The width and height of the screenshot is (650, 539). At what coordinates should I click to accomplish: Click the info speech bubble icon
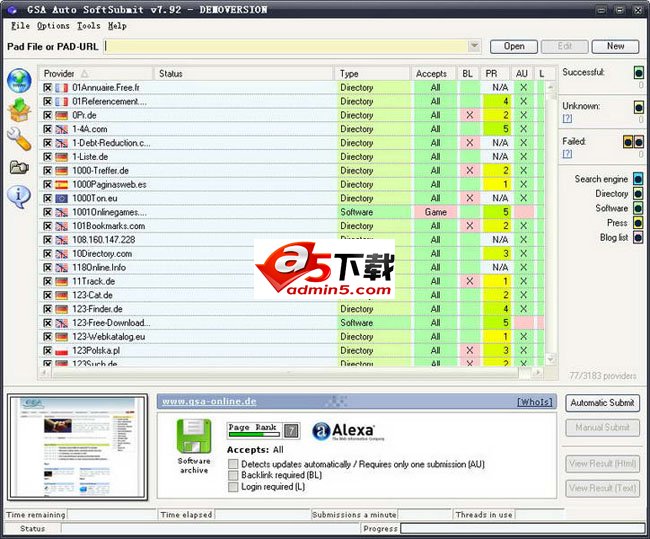19,197
